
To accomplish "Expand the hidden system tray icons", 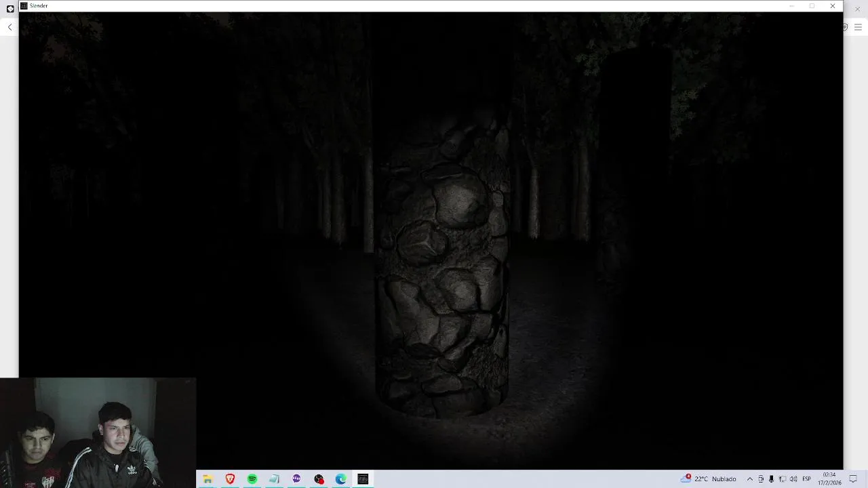I will coord(749,479).
